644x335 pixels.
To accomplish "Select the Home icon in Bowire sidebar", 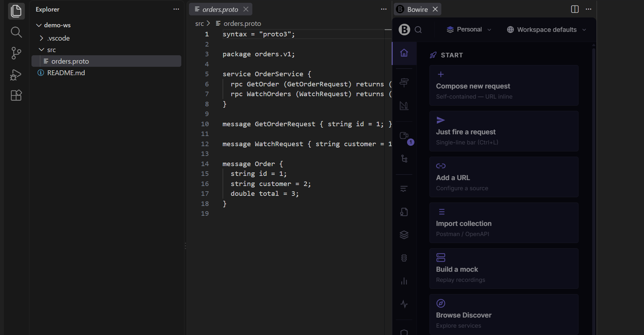I will 404,53.
